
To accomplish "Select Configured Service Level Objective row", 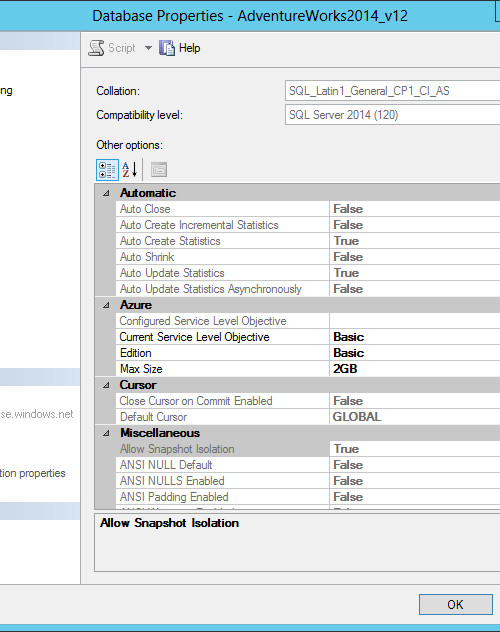I will pyautogui.click(x=308, y=321).
